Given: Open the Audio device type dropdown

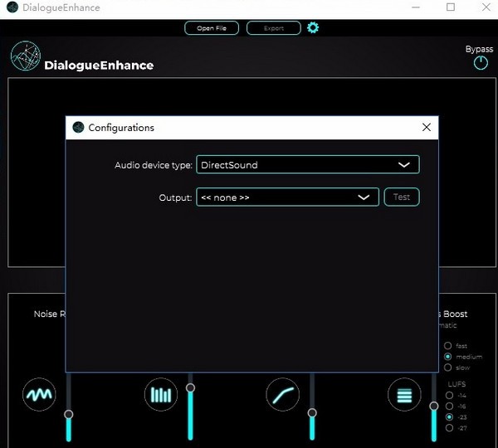Looking at the screenshot, I should [x=308, y=164].
